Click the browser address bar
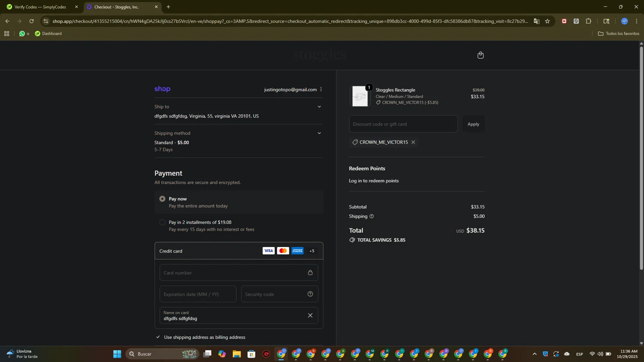The image size is (644, 362). [x=290, y=21]
